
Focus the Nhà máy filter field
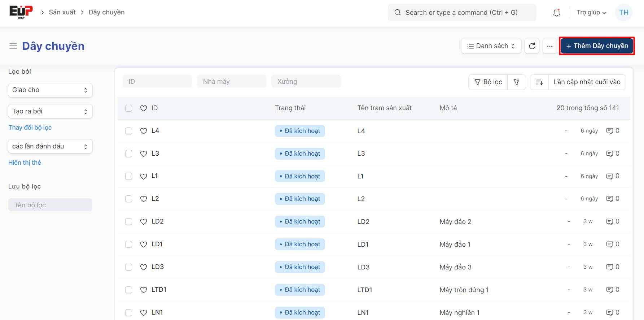click(231, 82)
